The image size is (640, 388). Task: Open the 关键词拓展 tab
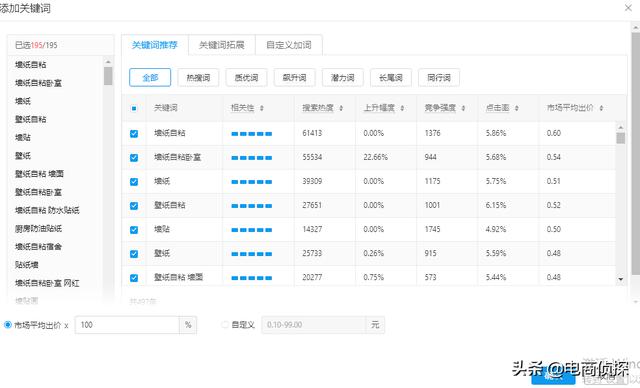pos(222,45)
